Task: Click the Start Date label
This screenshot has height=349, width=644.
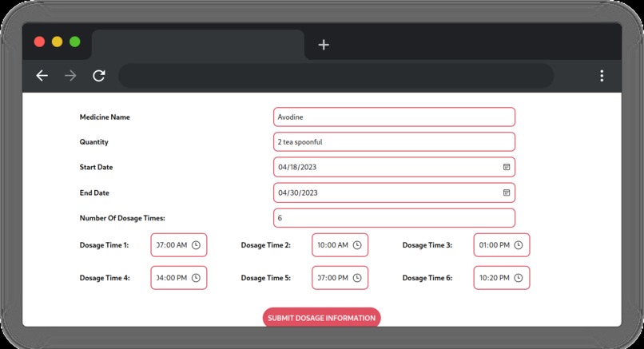Action: click(96, 167)
